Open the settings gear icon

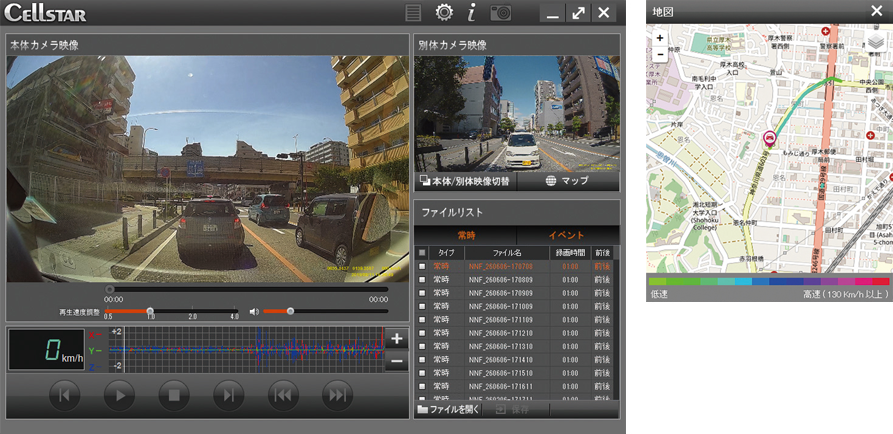tap(444, 13)
